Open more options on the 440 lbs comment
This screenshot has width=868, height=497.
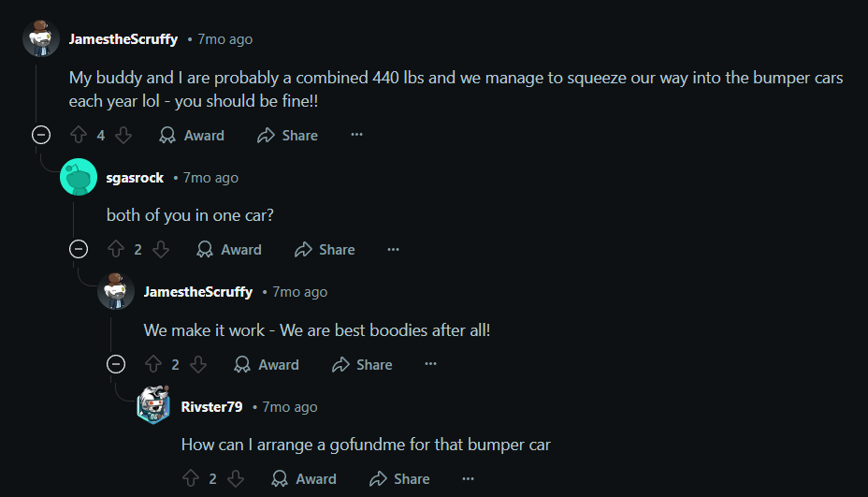[x=356, y=135]
